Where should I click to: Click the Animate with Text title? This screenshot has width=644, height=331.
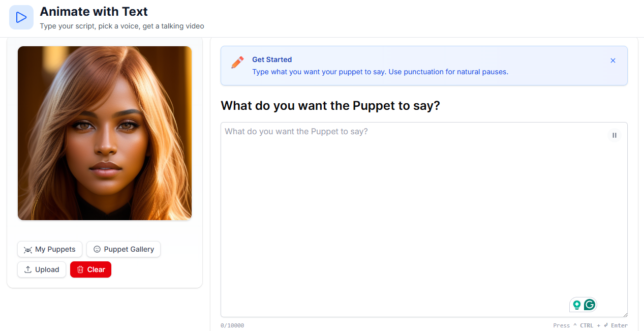(94, 11)
